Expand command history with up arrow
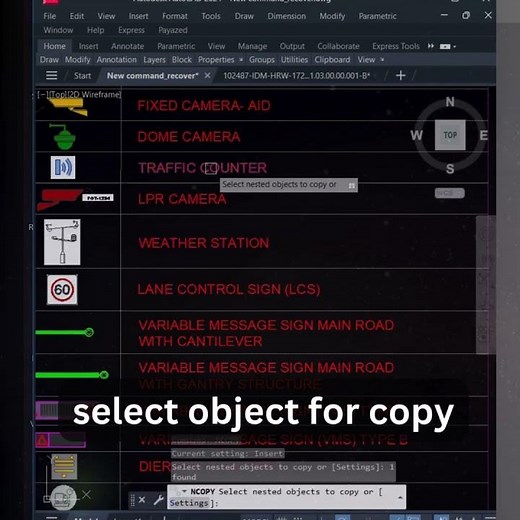 point(400,497)
